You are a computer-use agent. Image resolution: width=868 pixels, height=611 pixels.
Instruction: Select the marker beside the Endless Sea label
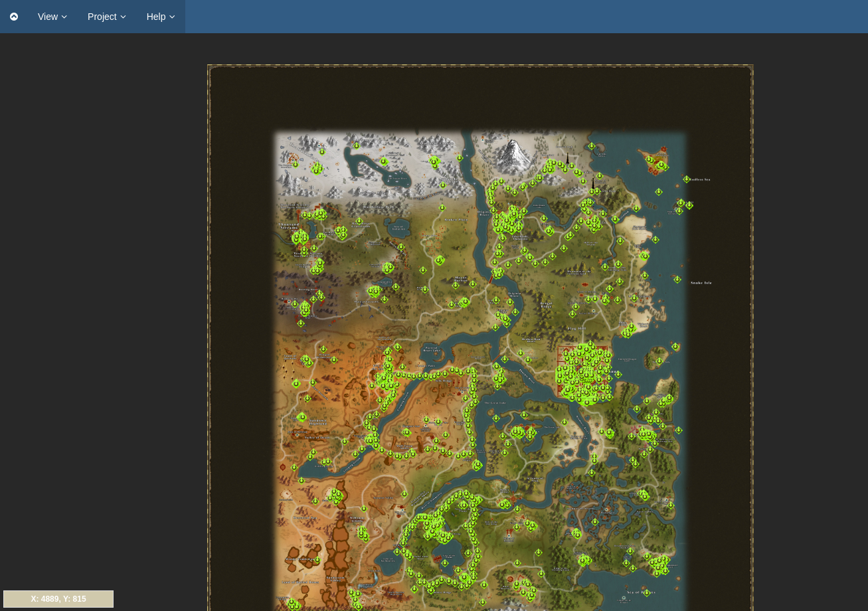(687, 179)
